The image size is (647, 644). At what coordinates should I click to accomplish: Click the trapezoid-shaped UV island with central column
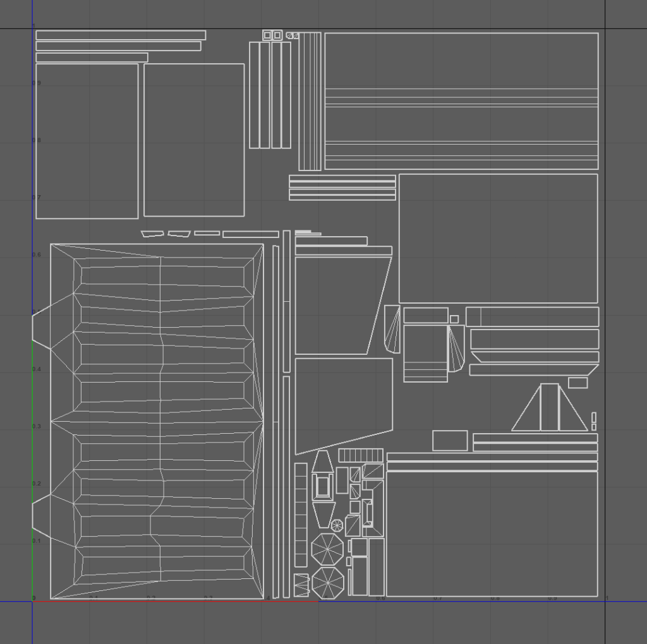(x=549, y=408)
